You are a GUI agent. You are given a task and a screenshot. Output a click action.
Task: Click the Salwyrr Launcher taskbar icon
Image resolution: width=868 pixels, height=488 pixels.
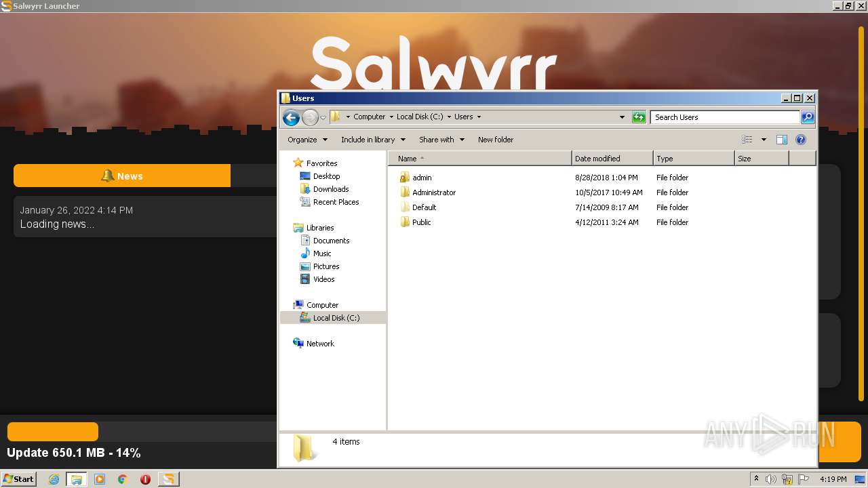coord(168,479)
